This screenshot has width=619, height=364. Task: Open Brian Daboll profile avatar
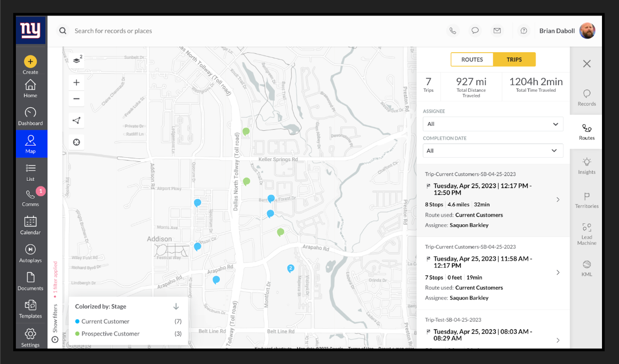pos(587,31)
